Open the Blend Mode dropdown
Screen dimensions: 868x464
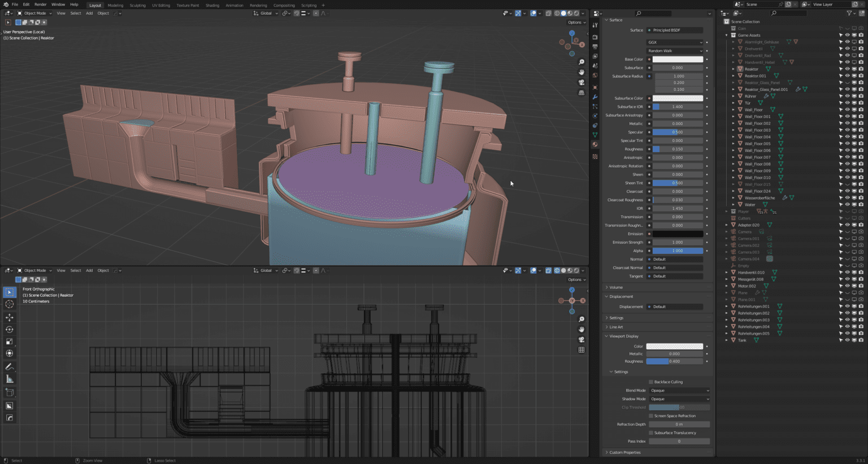coord(679,391)
